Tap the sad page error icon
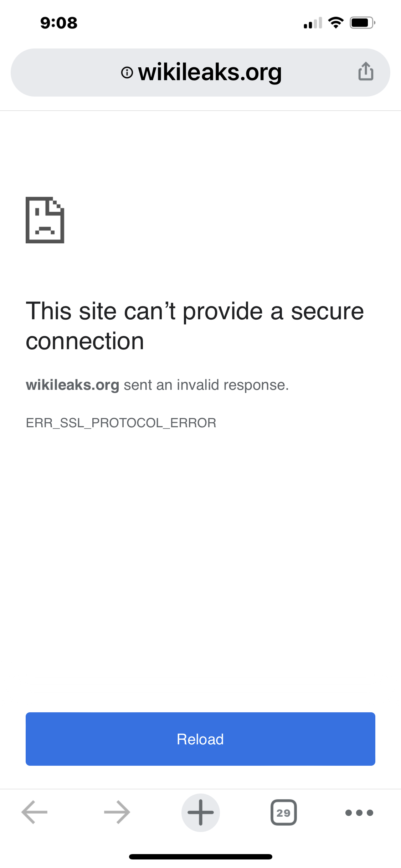 pos(45,220)
